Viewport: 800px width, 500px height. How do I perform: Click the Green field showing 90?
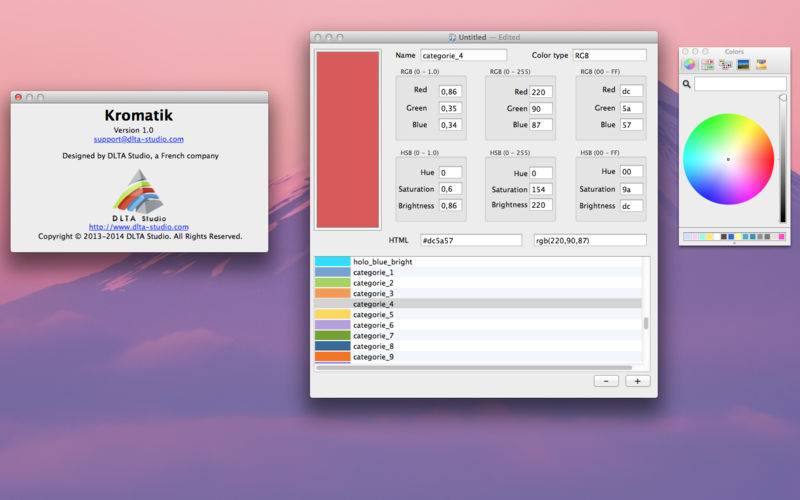[x=541, y=108]
